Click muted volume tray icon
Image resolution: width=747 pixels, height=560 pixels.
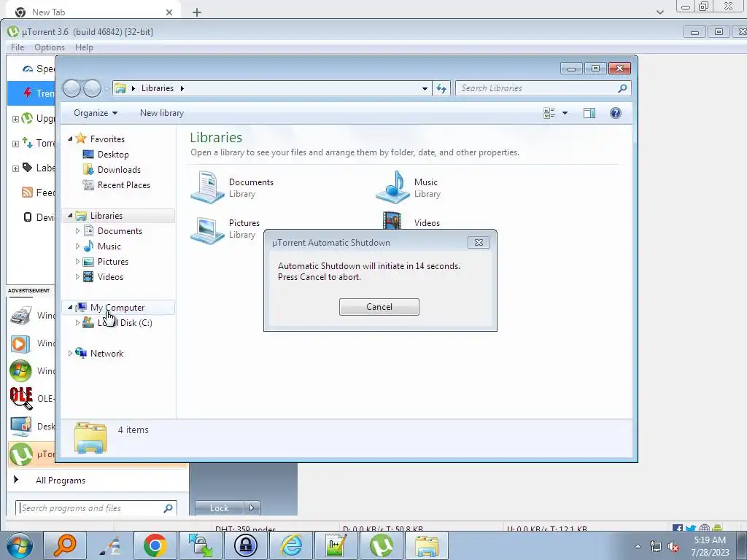[673, 547]
